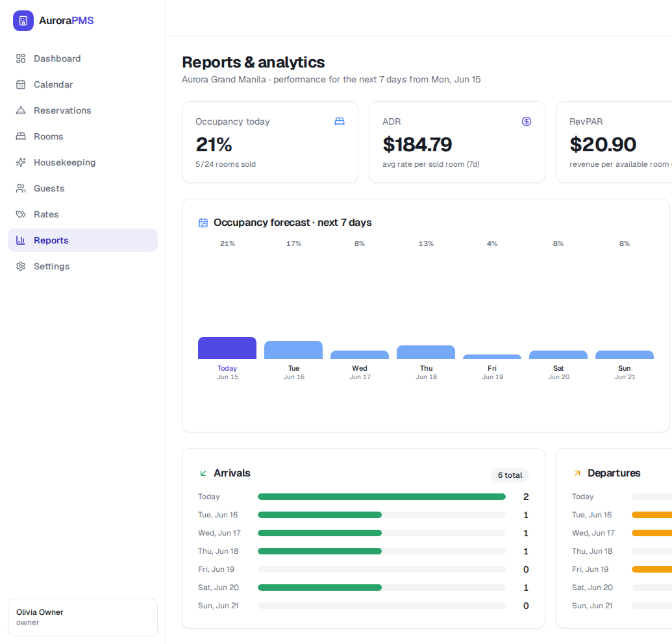The image size is (672, 644).
Task: Select Rates in the sidebar
Action: coord(82,214)
